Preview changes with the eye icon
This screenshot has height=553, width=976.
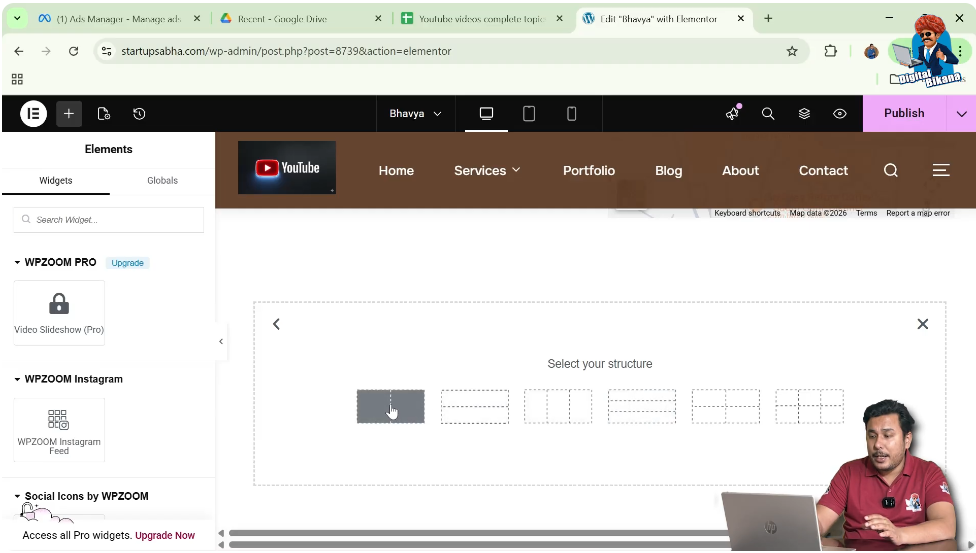point(840,113)
